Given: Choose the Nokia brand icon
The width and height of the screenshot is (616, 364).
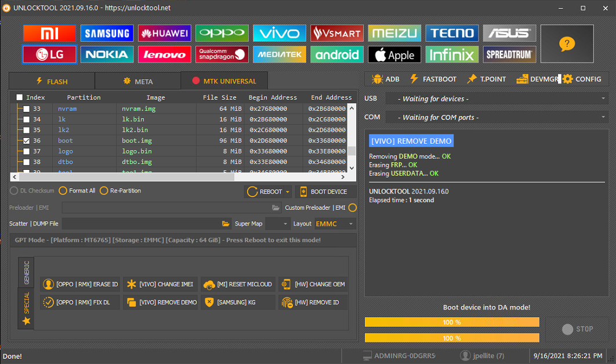Looking at the screenshot, I should [x=107, y=54].
